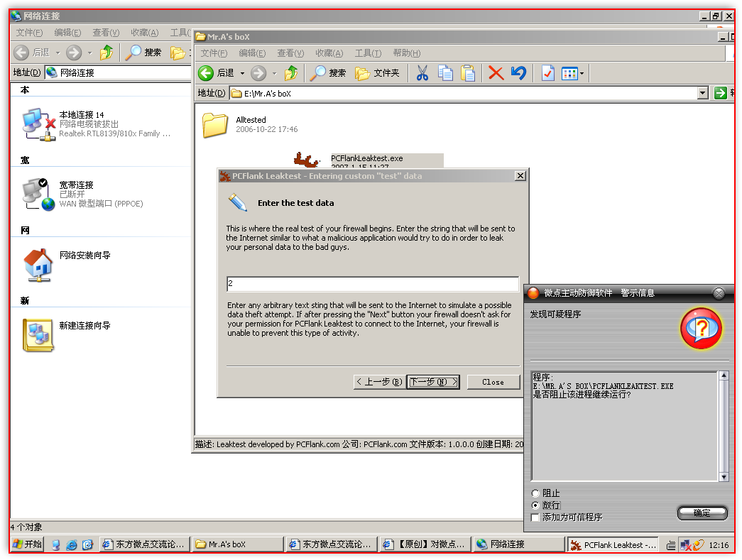Viewport: 742px width, 560px height.
Task: Open the Views icon dropdown arrow
Action: [x=582, y=73]
